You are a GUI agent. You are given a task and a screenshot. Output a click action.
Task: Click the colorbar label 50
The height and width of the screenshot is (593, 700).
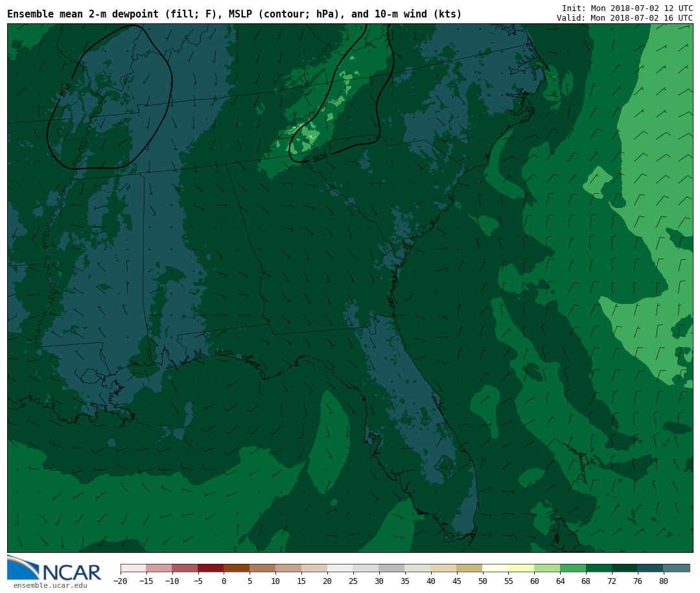(483, 581)
